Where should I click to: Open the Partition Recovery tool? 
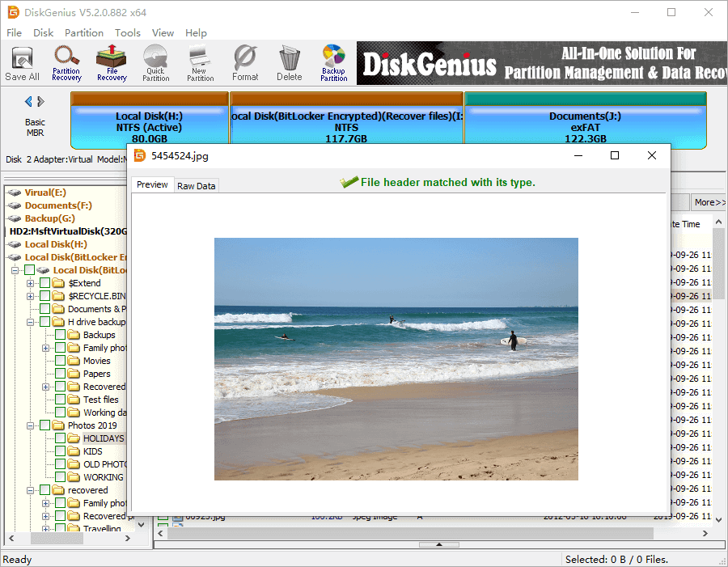pos(66,63)
